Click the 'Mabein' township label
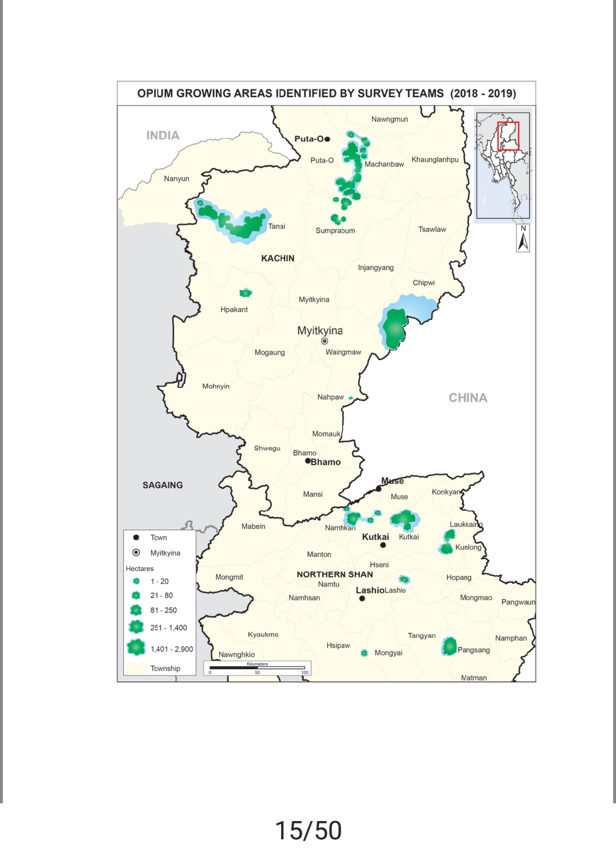Image resolution: width=616 pixels, height=857 pixels. coord(253,527)
